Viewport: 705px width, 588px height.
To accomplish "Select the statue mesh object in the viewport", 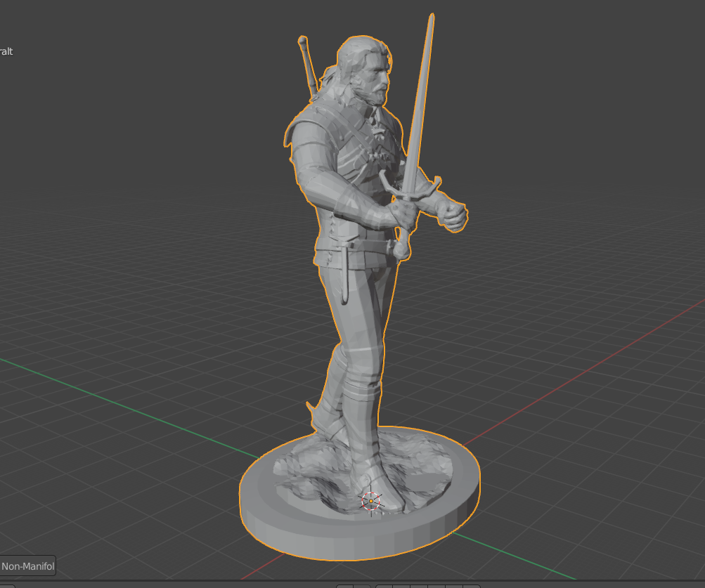I will coord(360,288).
